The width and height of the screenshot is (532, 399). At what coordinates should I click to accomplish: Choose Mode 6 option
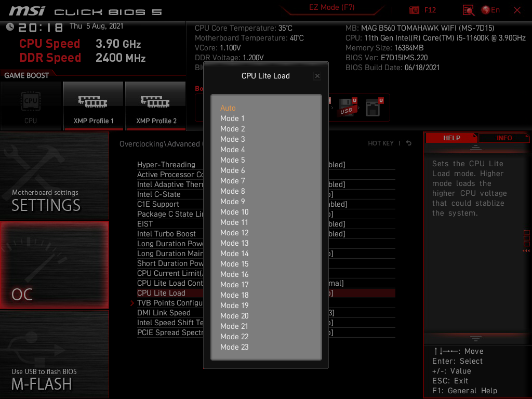(x=232, y=170)
